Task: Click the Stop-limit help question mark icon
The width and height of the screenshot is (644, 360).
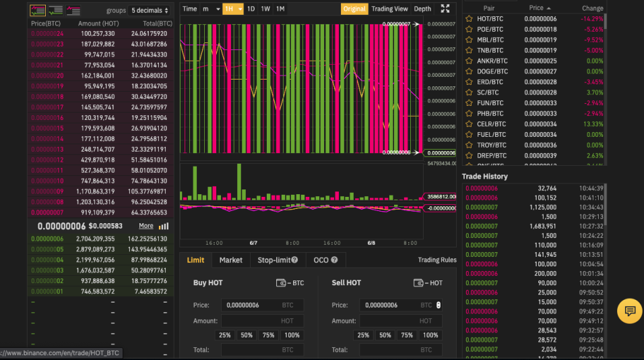Action: click(294, 260)
